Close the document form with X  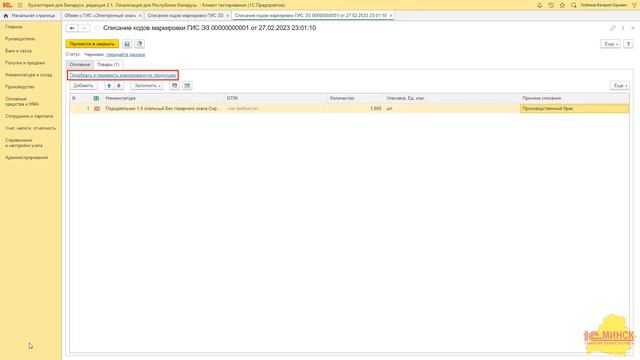(x=633, y=28)
